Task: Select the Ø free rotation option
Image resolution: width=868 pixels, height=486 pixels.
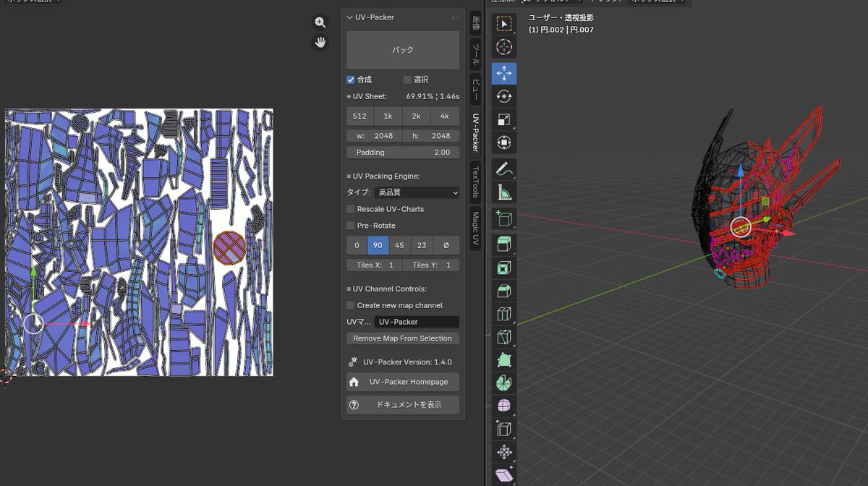Action: 446,245
